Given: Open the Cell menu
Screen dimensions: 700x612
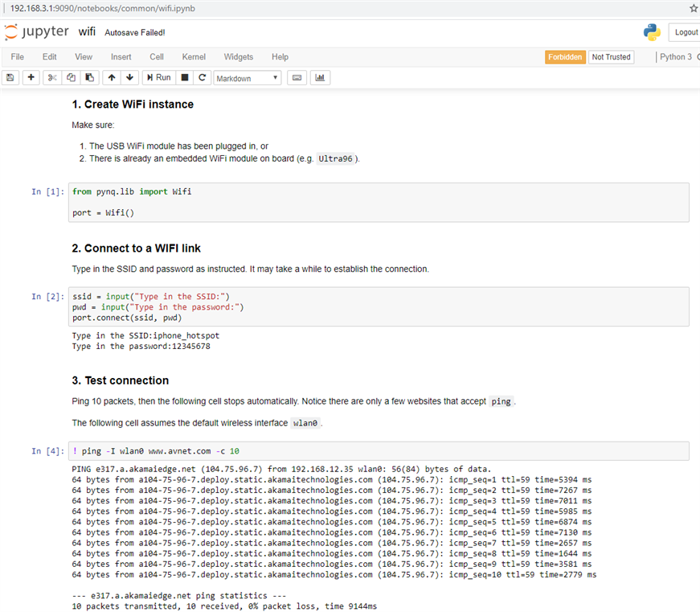Looking at the screenshot, I should [157, 57].
